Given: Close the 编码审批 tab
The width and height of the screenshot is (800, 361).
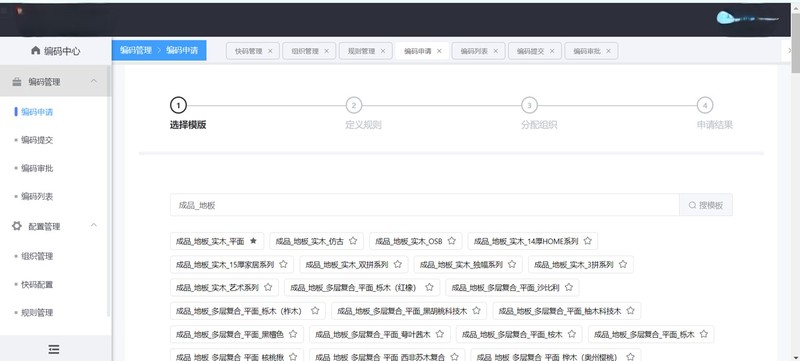Looking at the screenshot, I should (608, 51).
